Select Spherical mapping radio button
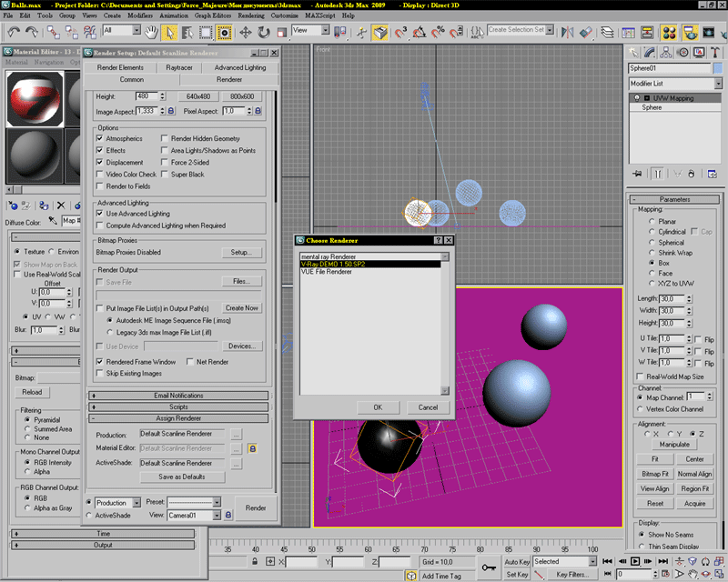 [652, 242]
